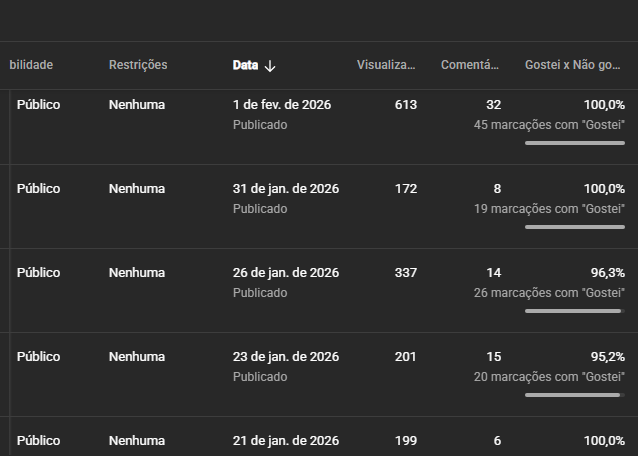Select the Visualizações column header
The image size is (638, 456).
386,65
